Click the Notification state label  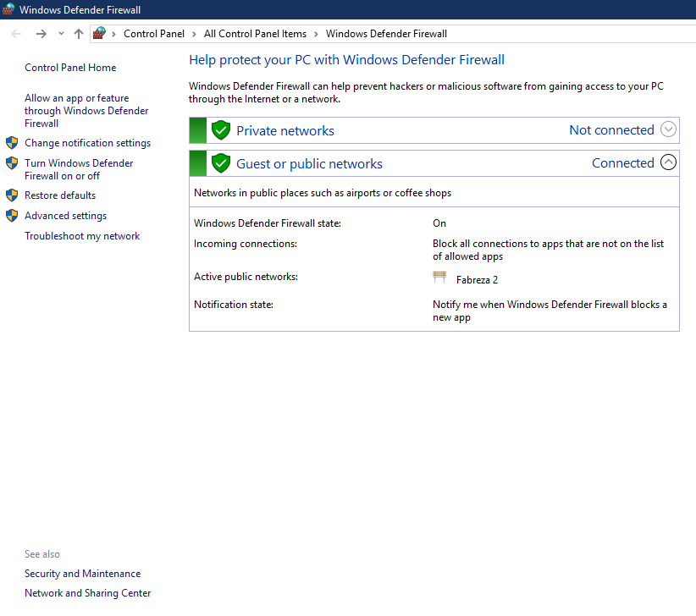pyautogui.click(x=234, y=305)
